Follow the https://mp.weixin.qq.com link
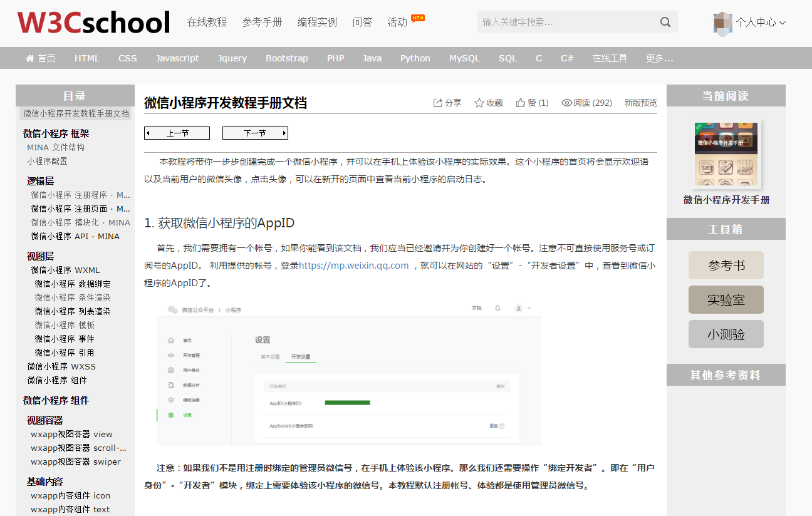812x516 pixels. (x=354, y=266)
